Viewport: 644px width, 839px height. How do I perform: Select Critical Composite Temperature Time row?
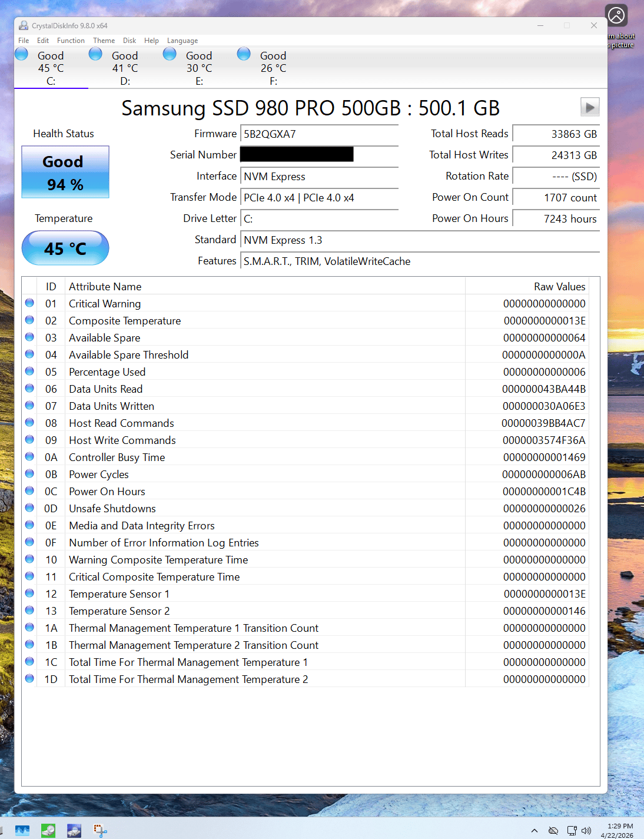point(305,576)
